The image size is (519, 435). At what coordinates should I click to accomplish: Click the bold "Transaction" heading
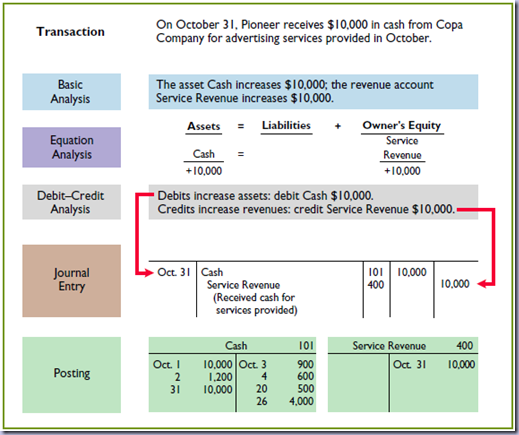pyautogui.click(x=70, y=32)
